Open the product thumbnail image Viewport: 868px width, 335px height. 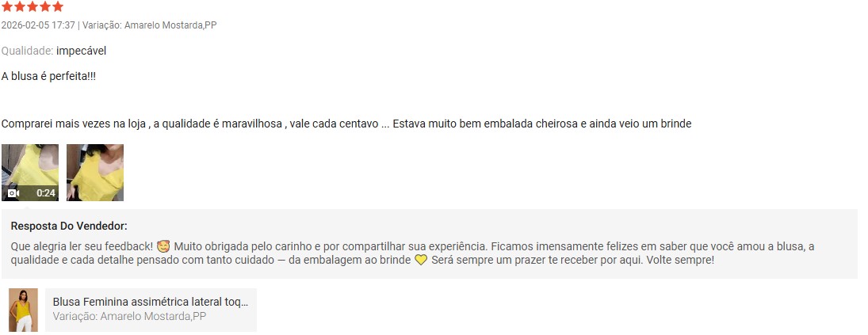pos(23,310)
